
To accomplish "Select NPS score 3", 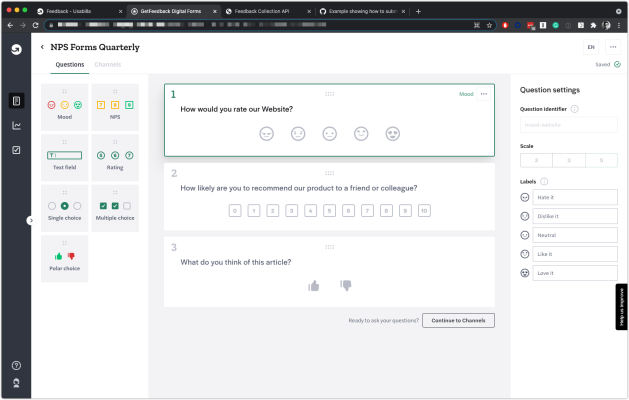I will (292, 211).
